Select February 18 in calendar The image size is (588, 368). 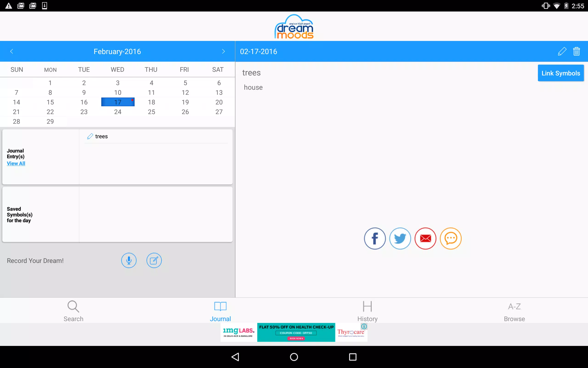(152, 102)
